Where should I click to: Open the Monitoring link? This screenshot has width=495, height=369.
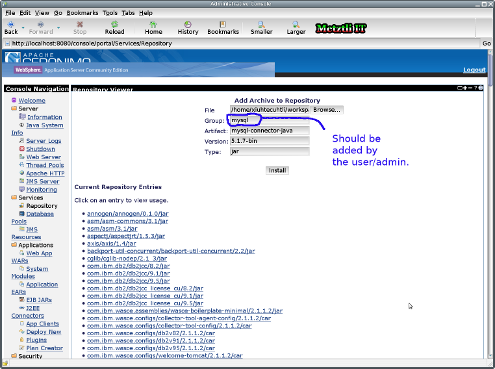42,189
